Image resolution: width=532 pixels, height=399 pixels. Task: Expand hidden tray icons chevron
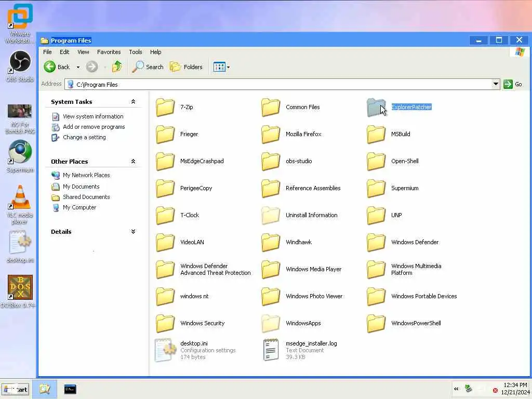click(456, 389)
